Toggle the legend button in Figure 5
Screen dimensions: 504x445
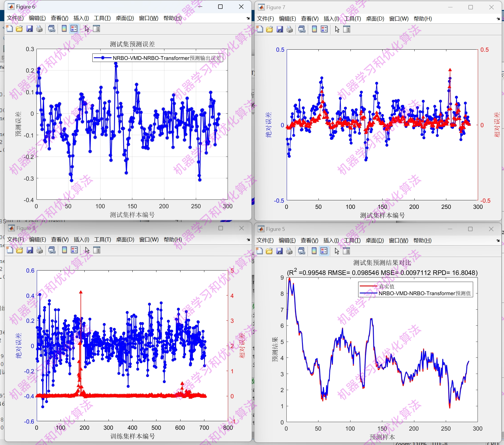pos(324,251)
